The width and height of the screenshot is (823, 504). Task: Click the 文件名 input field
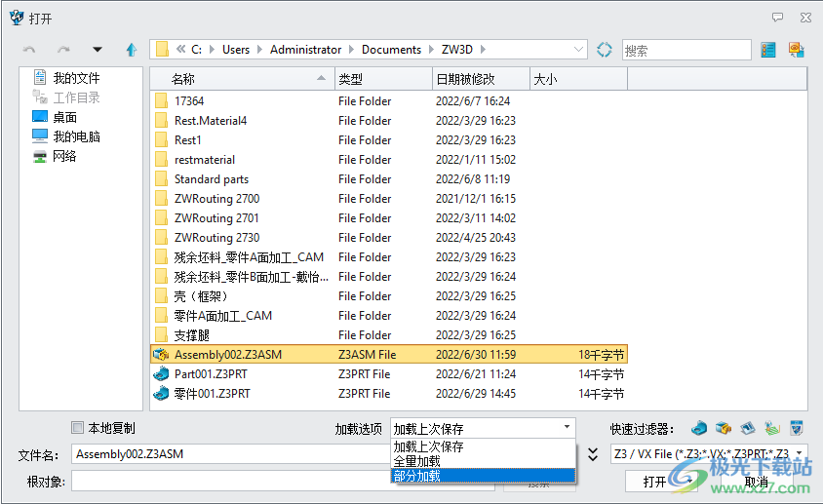(231, 454)
